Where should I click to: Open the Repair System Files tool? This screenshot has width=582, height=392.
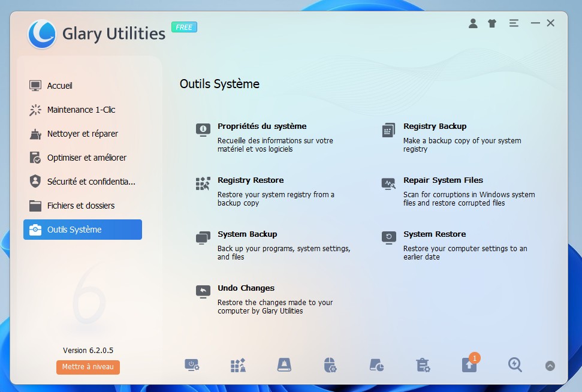pos(443,180)
